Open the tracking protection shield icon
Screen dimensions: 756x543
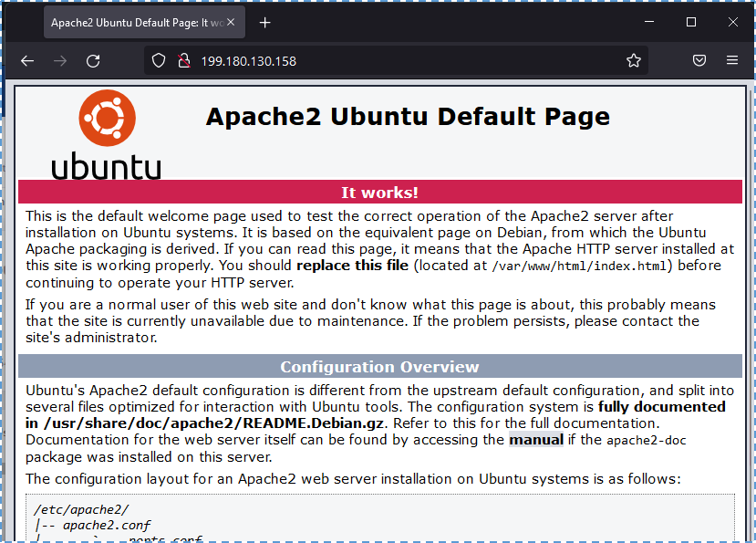coord(159,61)
